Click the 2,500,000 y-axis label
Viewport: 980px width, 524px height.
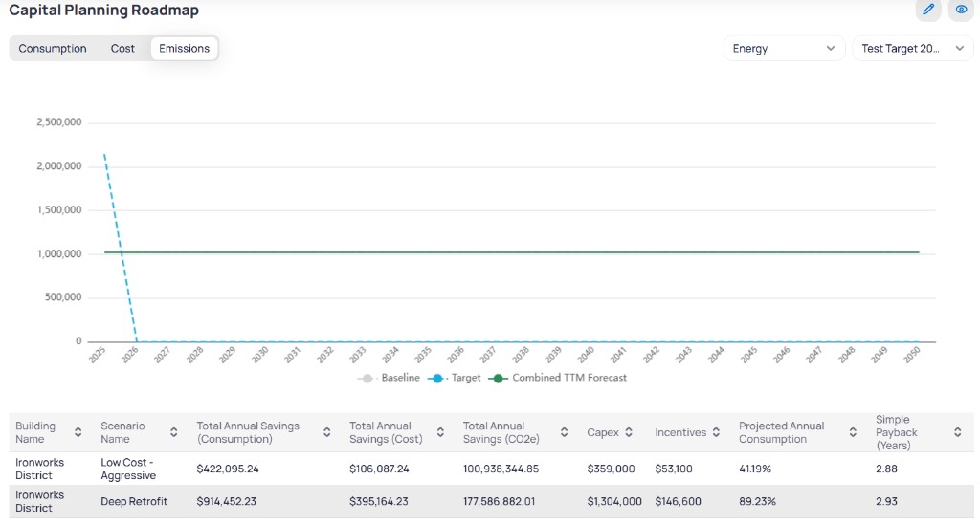(x=58, y=122)
